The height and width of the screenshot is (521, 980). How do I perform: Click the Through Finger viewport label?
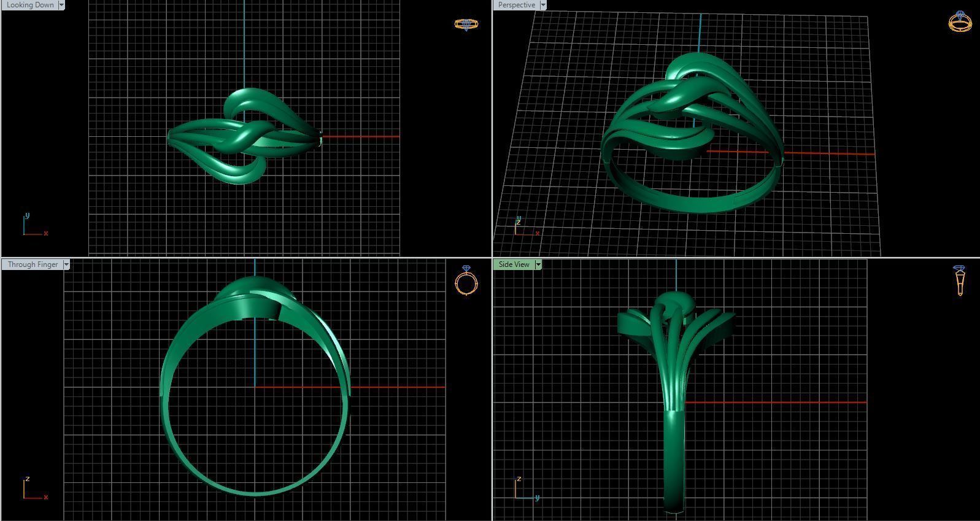33,264
